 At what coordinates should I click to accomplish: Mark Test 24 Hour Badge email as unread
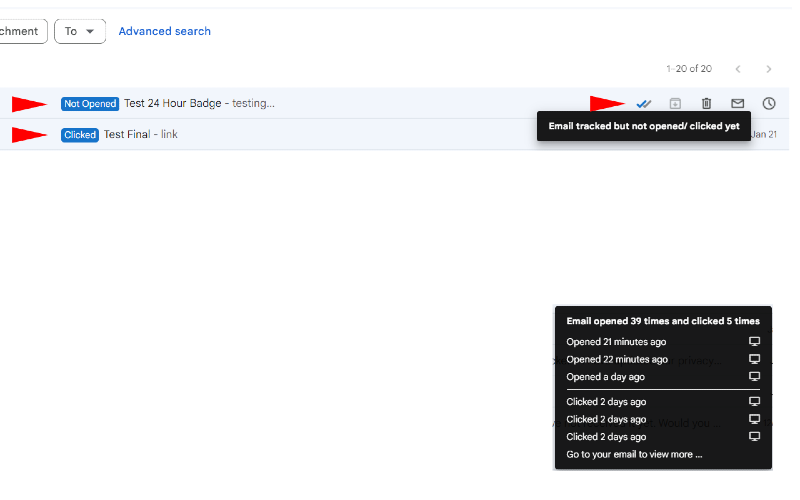point(737,104)
